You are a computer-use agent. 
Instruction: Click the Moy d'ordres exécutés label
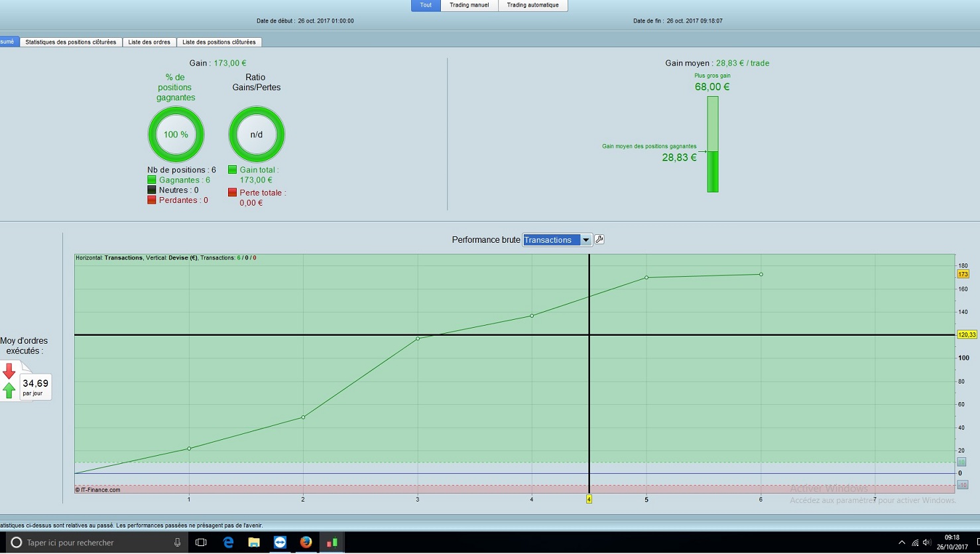point(24,346)
